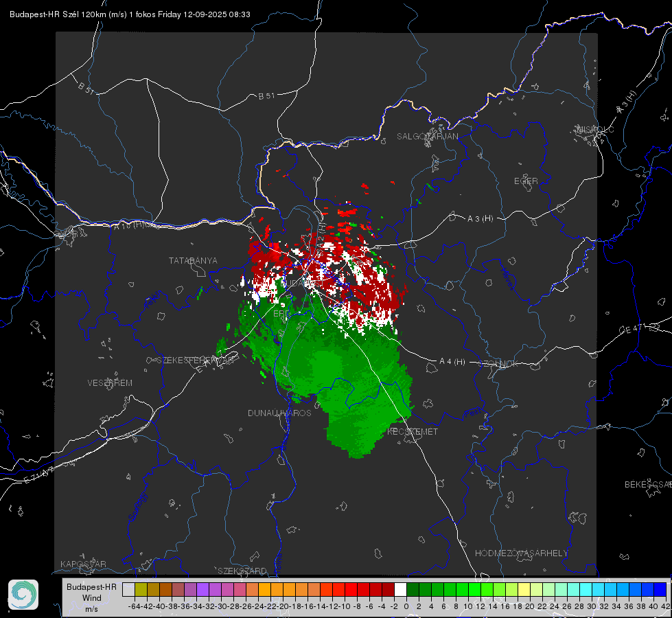The image size is (672, 618).
Task: Click the A 4 (H) road label
Action: tap(452, 362)
